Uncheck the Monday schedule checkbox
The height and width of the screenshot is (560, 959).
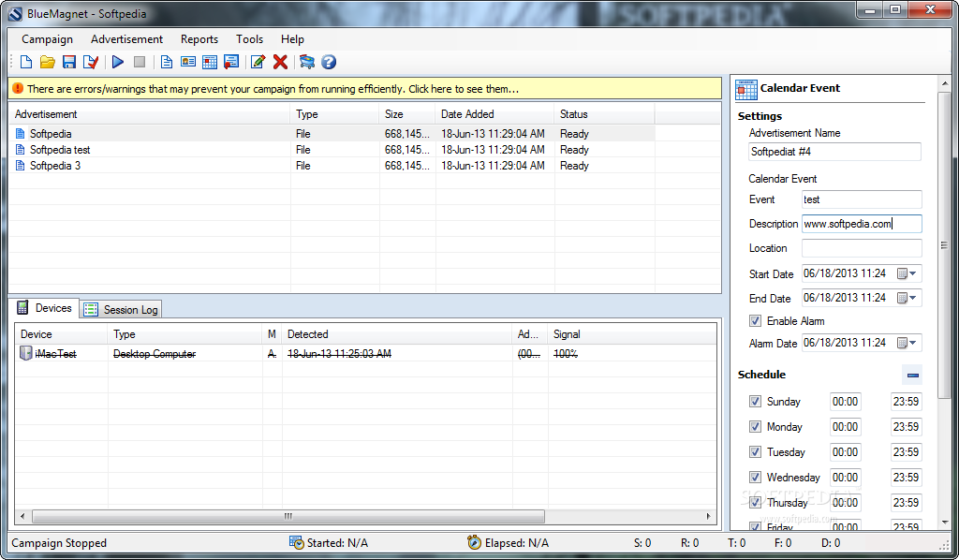[x=755, y=427]
